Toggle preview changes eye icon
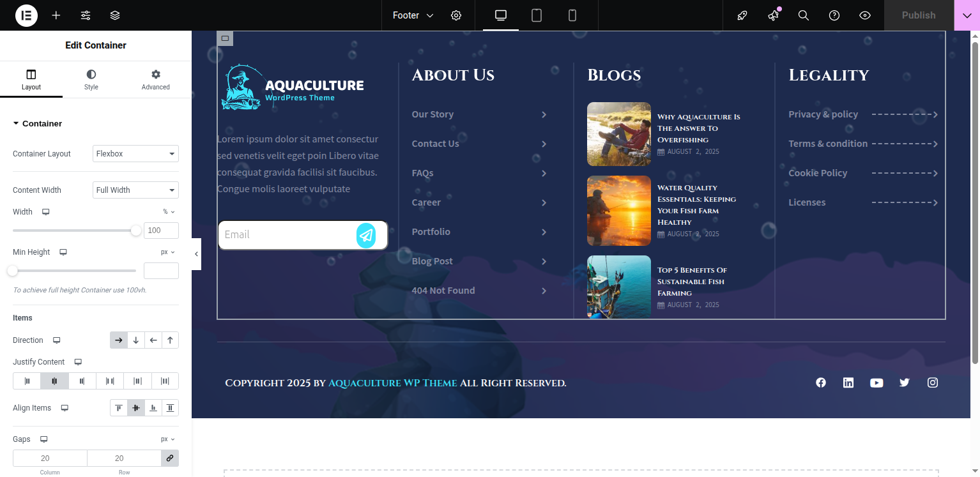 [x=865, y=15]
